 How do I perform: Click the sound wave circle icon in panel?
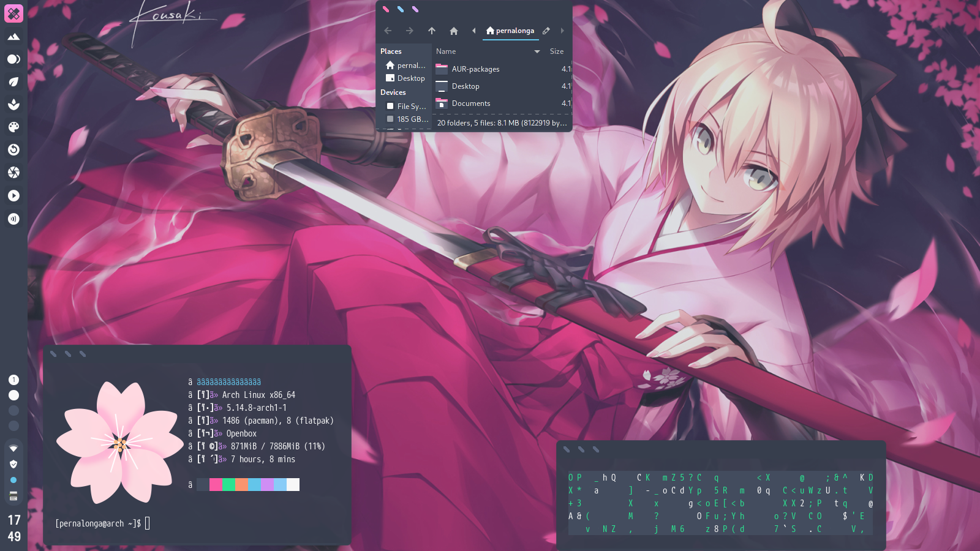[13, 219]
